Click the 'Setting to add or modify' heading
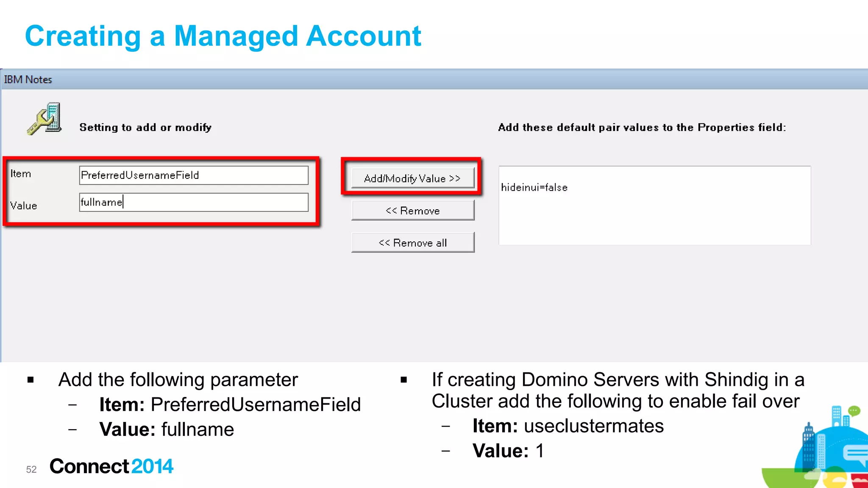Screen dimensions: 868x488 coord(145,128)
